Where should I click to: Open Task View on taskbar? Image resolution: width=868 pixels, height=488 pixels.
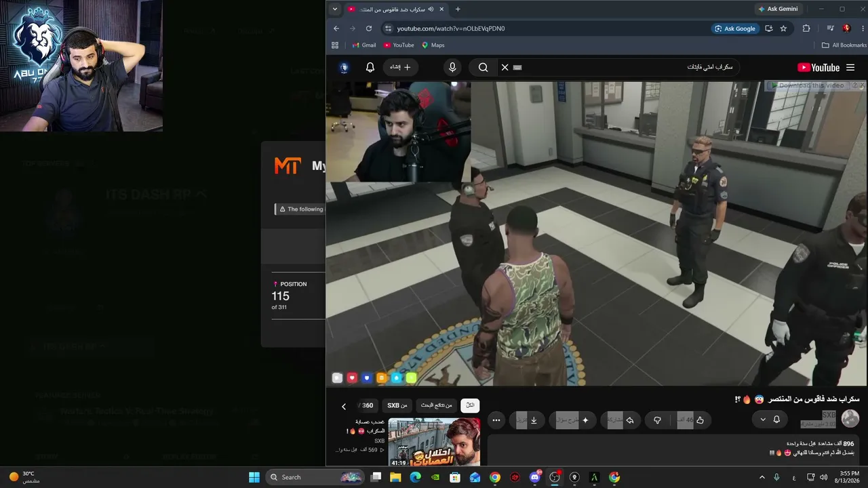click(376, 477)
